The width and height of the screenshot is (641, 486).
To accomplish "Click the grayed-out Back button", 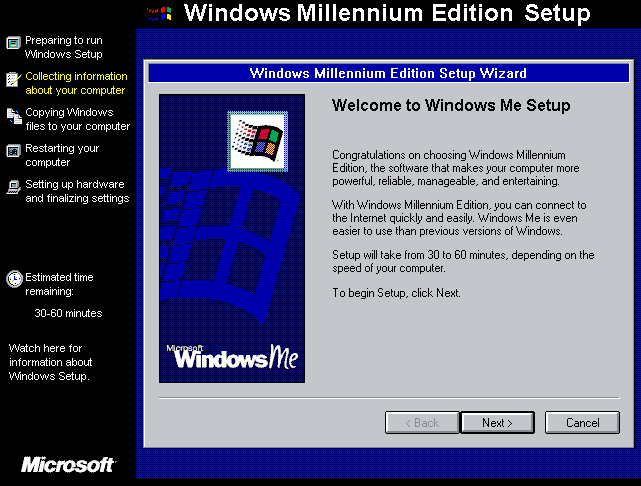I will [422, 422].
